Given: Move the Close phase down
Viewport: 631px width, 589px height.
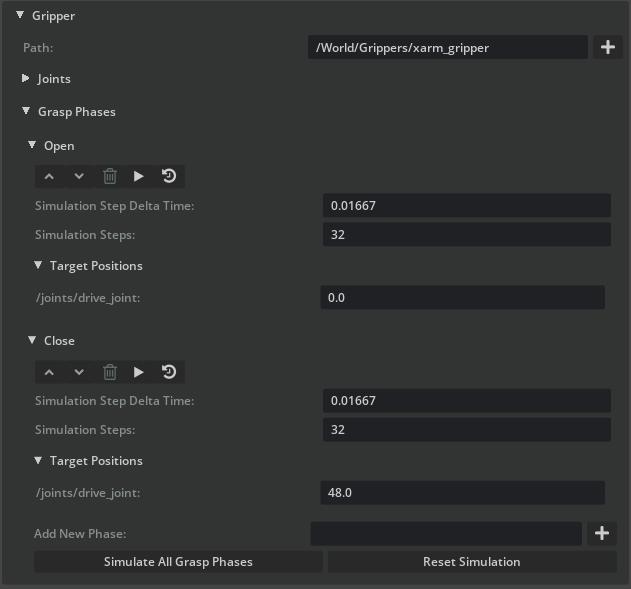Looking at the screenshot, I should point(79,372).
